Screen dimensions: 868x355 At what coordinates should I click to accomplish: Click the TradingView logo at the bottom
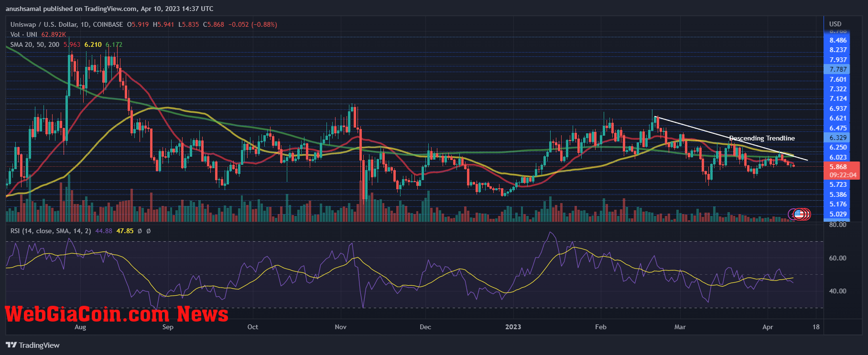(x=33, y=345)
